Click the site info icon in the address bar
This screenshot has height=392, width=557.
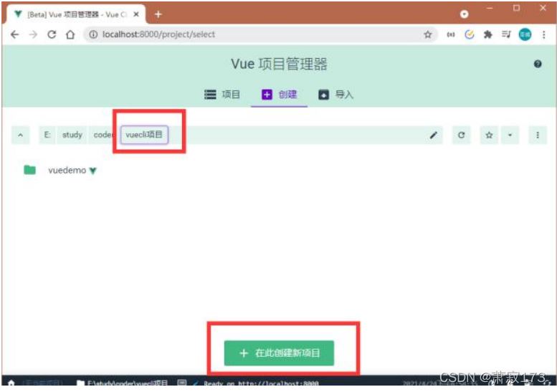93,34
